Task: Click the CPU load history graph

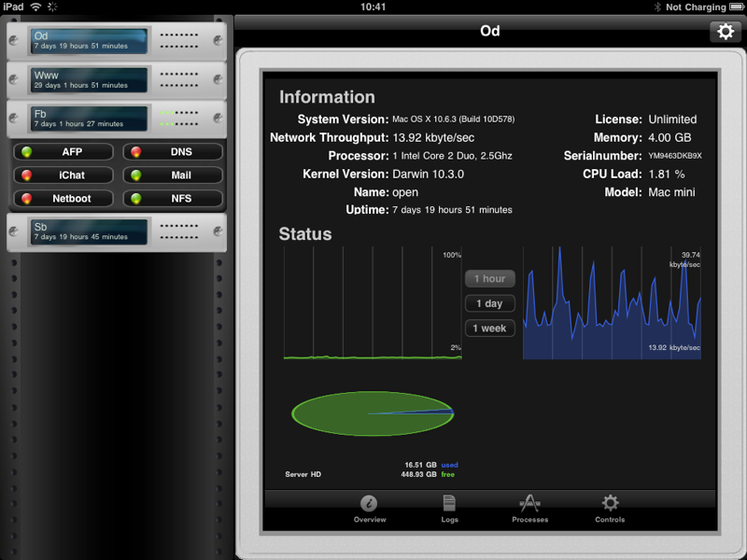Action: (373, 302)
